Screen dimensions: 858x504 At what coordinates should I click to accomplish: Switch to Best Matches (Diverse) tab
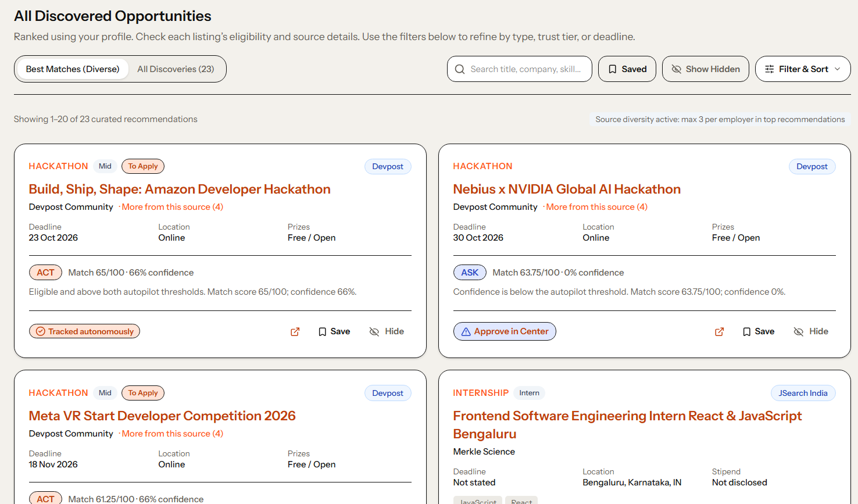[x=73, y=69]
